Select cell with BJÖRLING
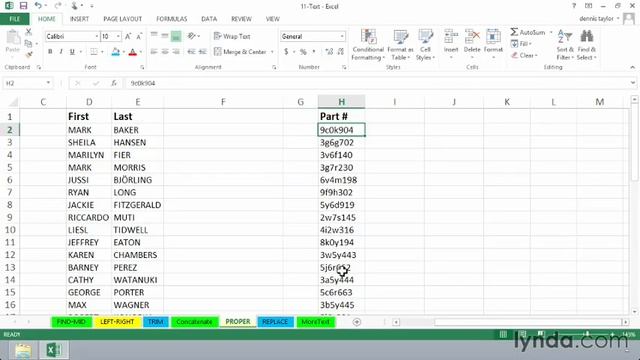 (137, 180)
